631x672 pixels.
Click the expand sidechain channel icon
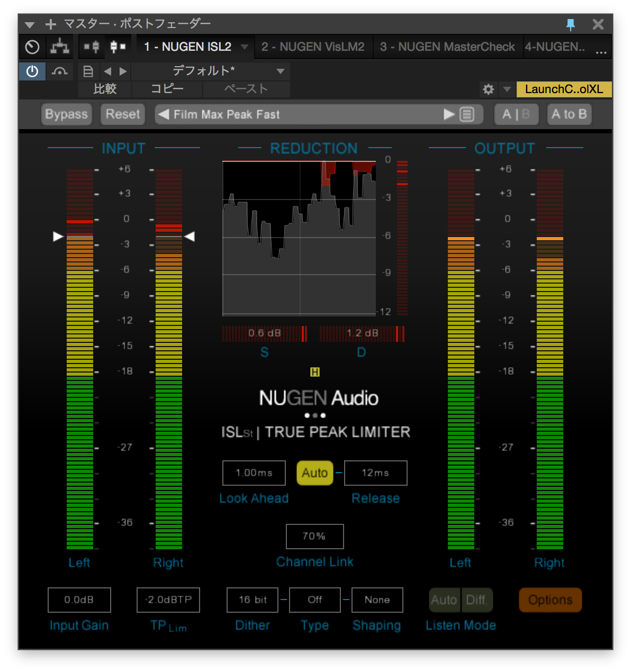[x=92, y=47]
